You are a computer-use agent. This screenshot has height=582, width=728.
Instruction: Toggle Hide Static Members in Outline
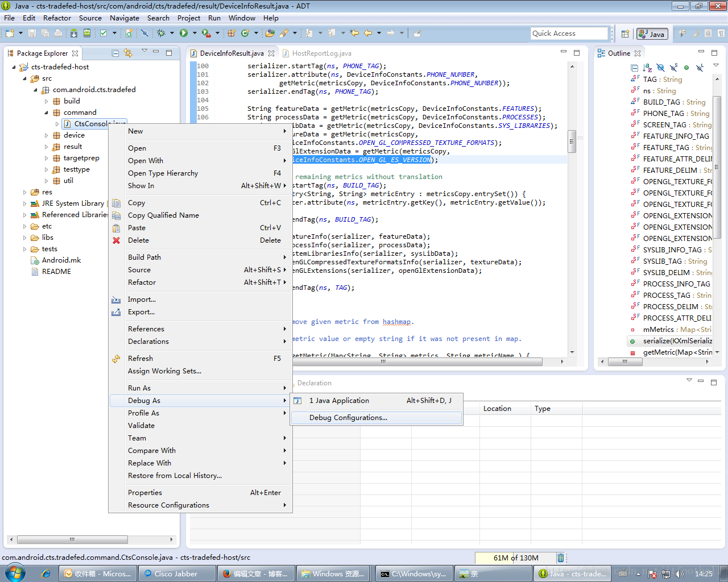(x=673, y=68)
